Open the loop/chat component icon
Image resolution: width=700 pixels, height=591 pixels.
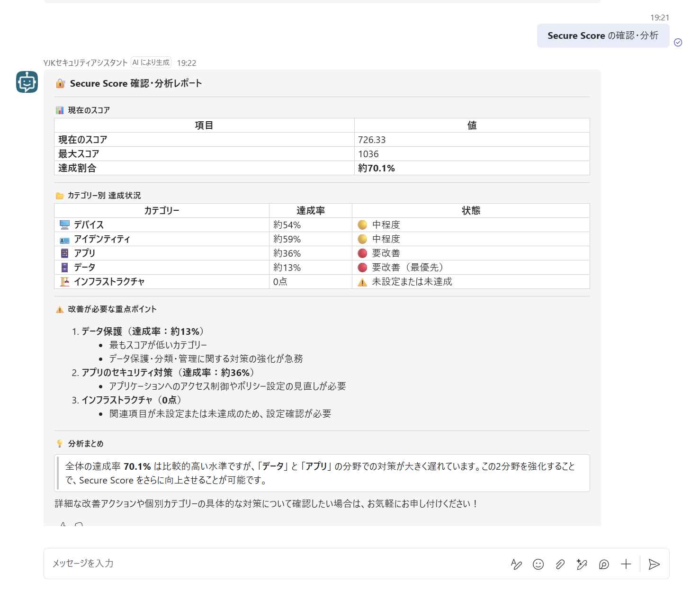coord(604,564)
